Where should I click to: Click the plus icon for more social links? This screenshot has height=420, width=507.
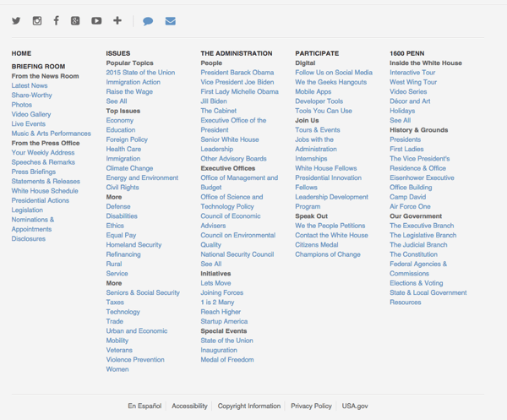click(x=117, y=20)
